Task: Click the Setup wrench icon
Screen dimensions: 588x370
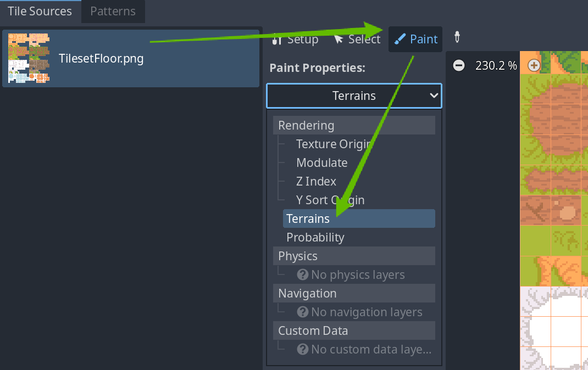Action: [x=277, y=40]
